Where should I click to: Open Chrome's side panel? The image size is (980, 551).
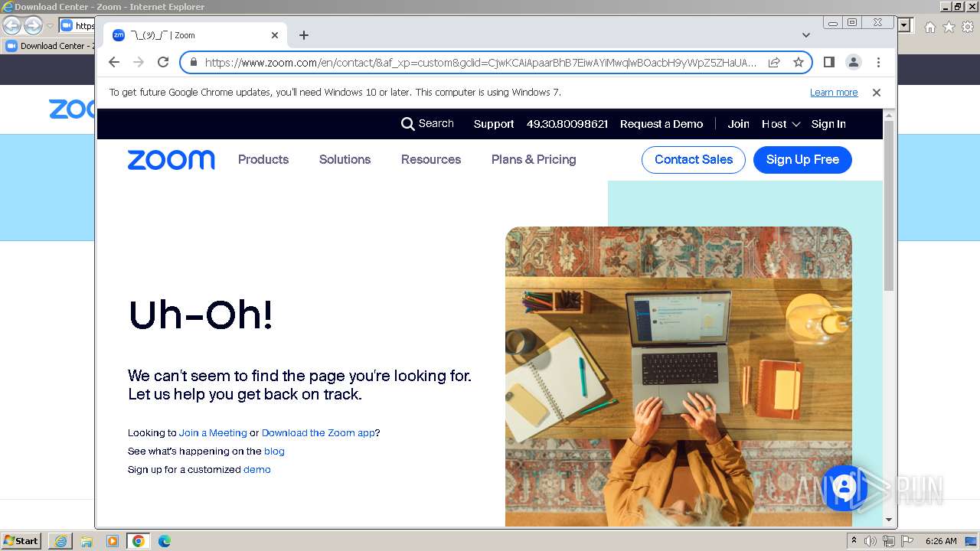(828, 62)
